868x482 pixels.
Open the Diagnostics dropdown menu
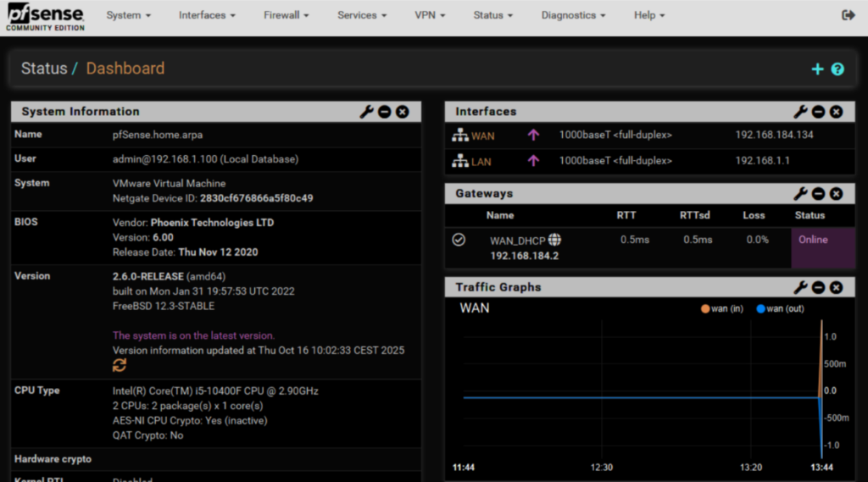tap(573, 15)
